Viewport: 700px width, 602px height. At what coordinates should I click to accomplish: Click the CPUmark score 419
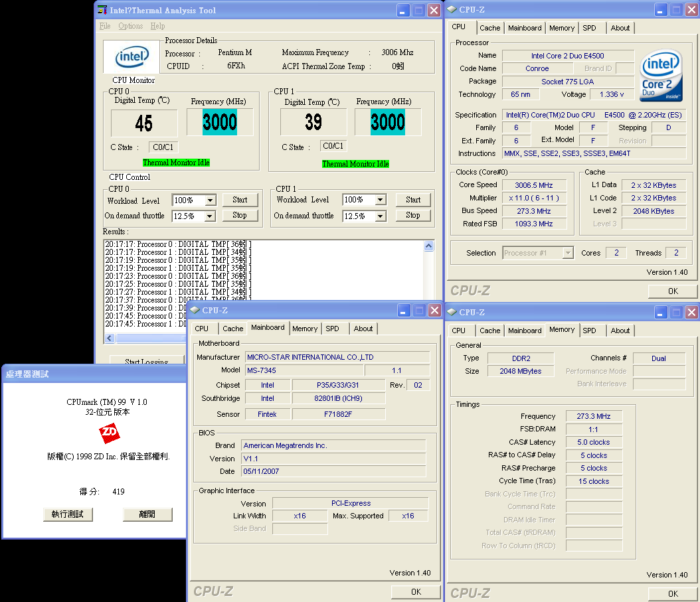(118, 492)
